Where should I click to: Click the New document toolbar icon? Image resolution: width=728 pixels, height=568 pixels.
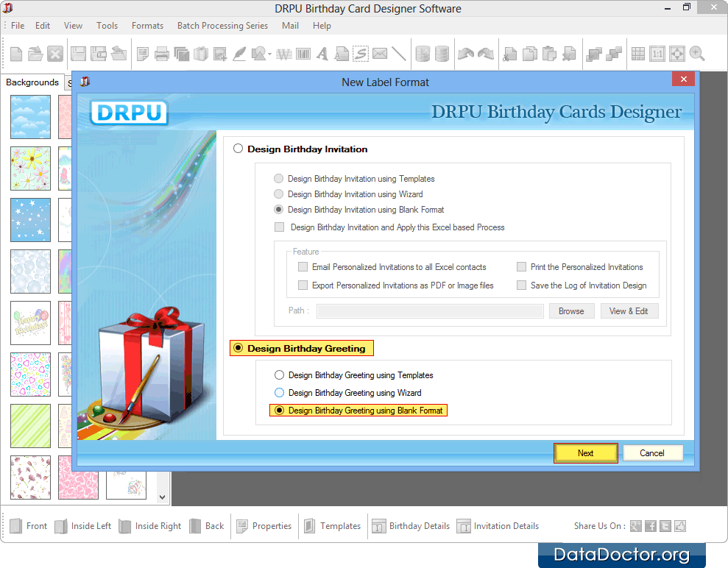point(16,54)
